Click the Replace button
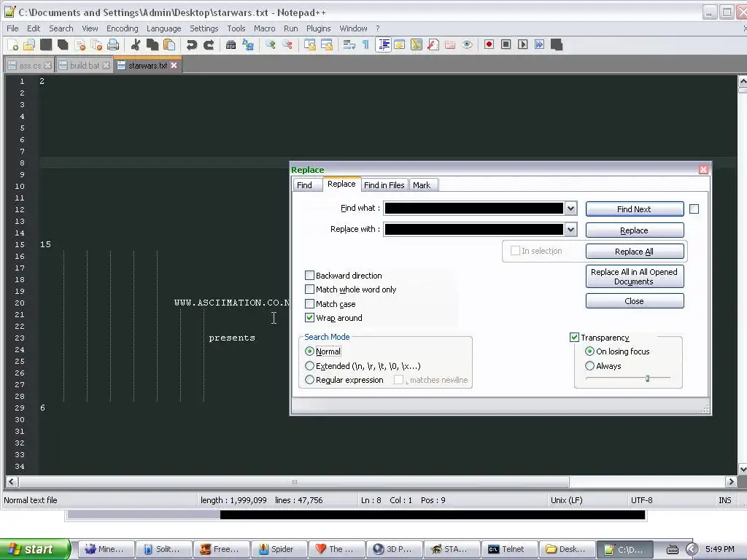The width and height of the screenshot is (747, 560). click(x=635, y=230)
